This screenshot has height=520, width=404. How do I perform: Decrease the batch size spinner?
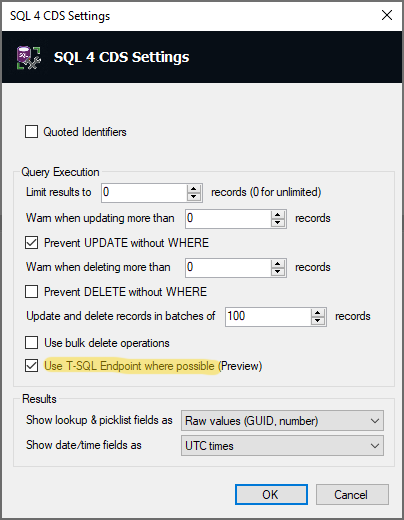click(318, 321)
